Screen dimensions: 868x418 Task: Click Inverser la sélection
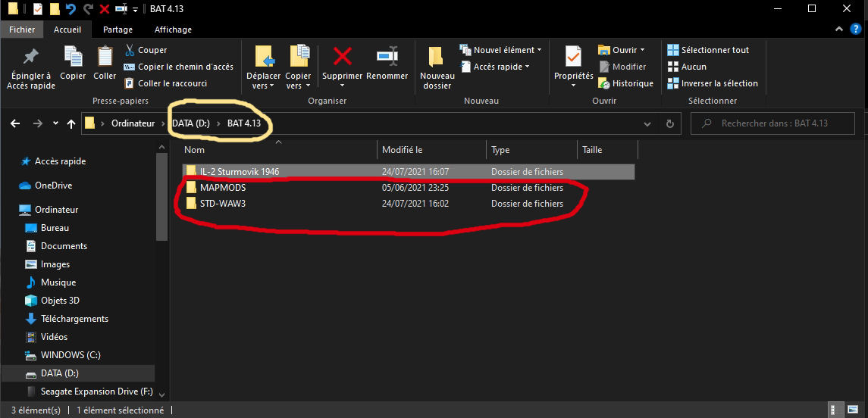[713, 83]
